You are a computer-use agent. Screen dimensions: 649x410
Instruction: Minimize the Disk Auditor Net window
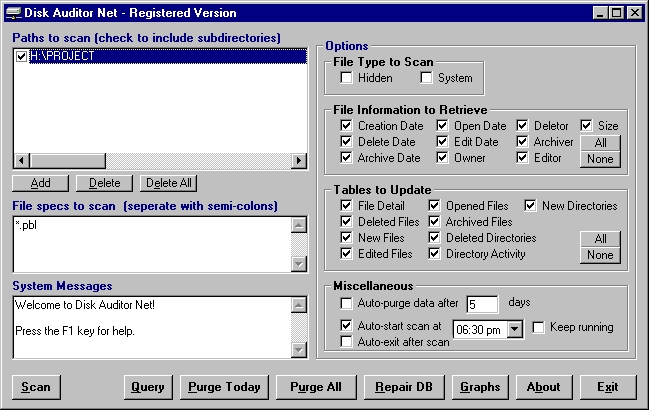click(600, 13)
